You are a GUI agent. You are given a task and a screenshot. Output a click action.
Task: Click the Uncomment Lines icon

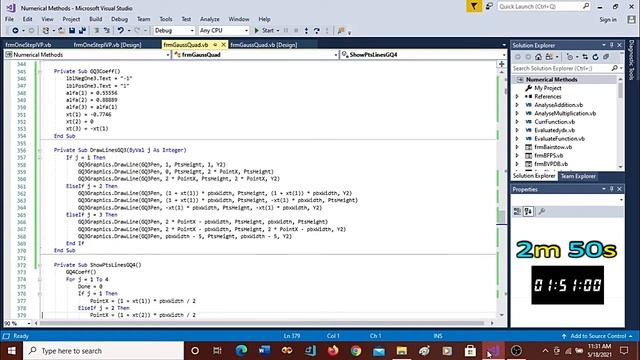pyautogui.click(x=107, y=31)
